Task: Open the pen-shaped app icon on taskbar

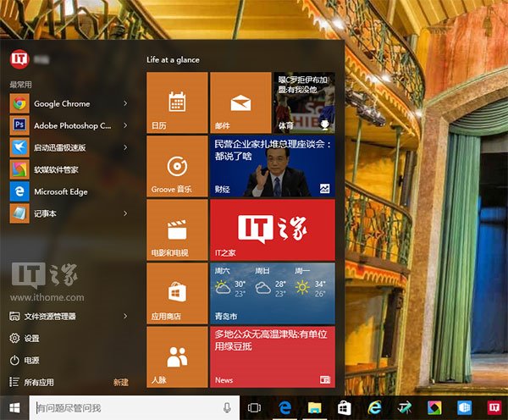Action: click(x=405, y=407)
